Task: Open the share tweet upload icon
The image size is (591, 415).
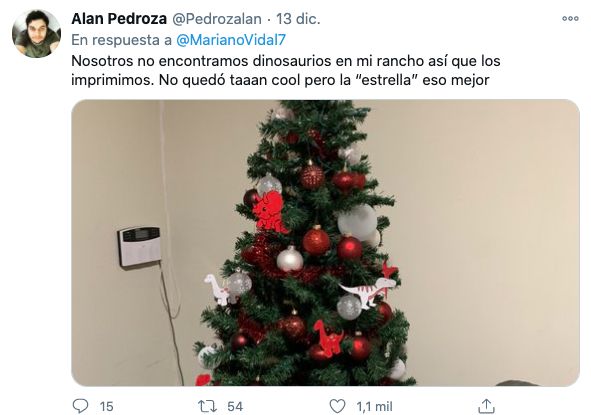Action: point(486,406)
